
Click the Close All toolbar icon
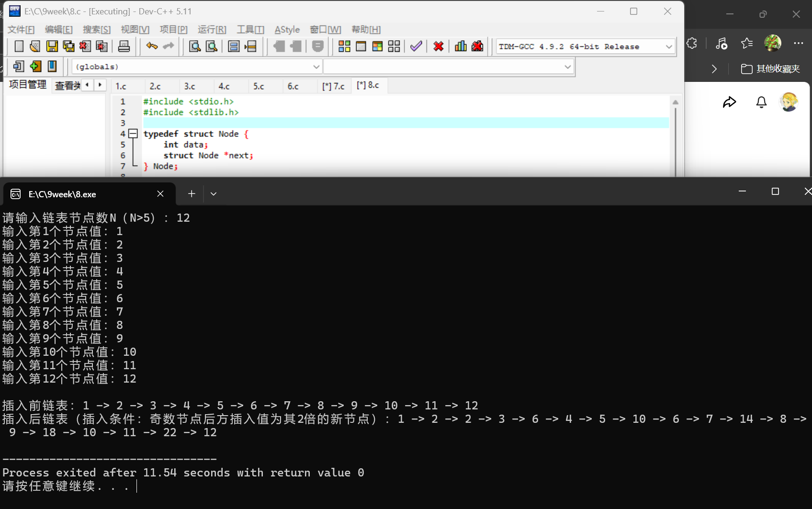(x=101, y=46)
